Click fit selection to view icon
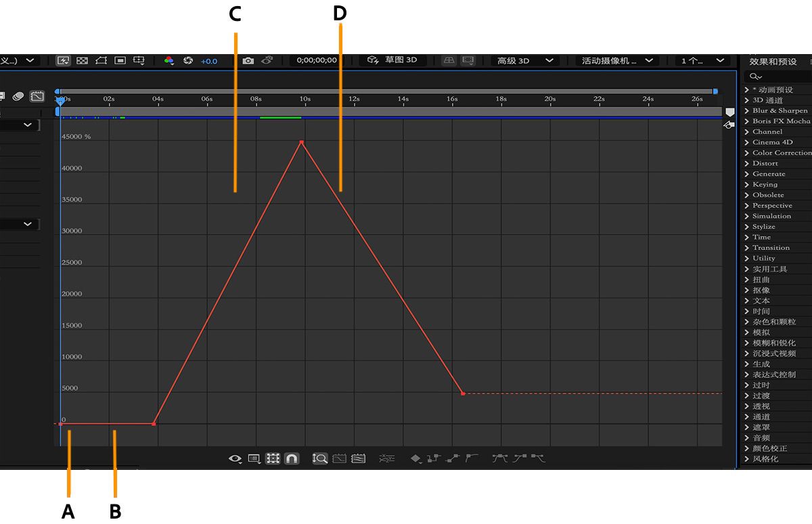 click(339, 458)
